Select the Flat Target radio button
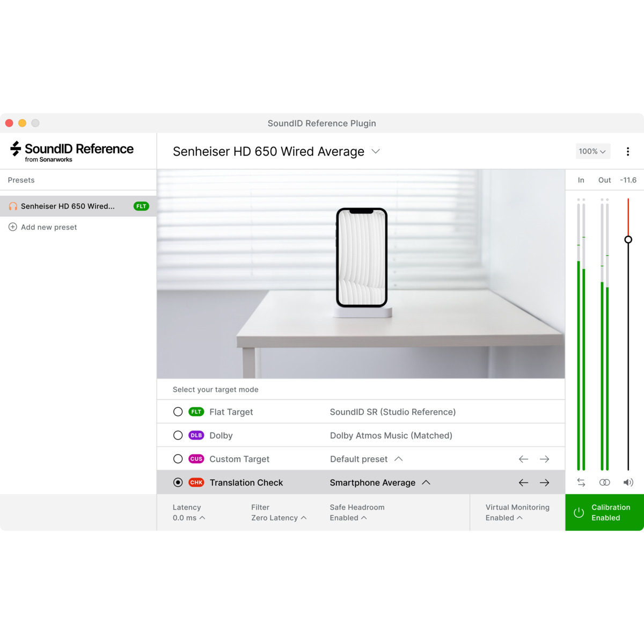This screenshot has width=644, height=644. [178, 412]
